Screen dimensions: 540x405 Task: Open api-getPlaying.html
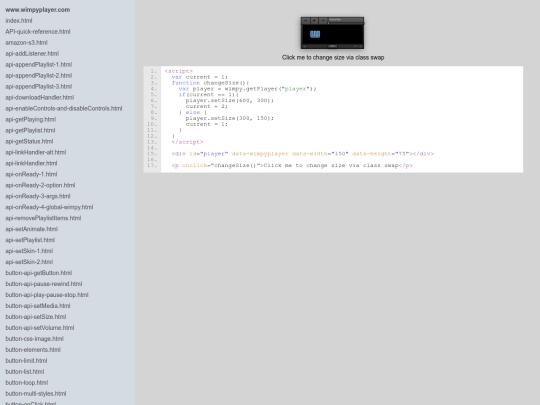click(31, 120)
